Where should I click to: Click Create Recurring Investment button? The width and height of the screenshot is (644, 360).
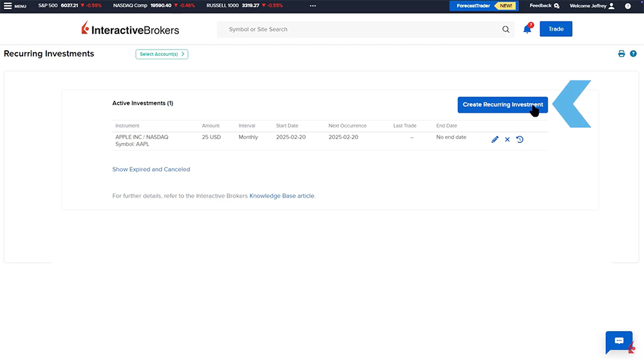click(x=503, y=105)
